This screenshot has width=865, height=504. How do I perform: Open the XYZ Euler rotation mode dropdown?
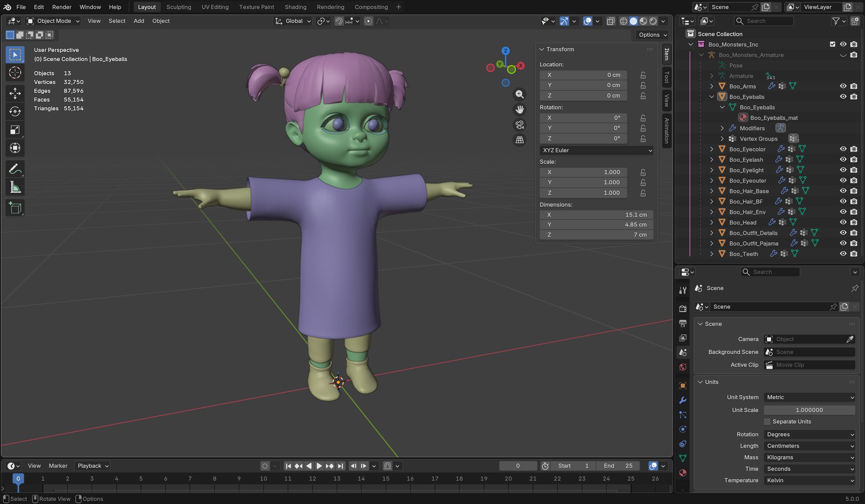(x=596, y=150)
